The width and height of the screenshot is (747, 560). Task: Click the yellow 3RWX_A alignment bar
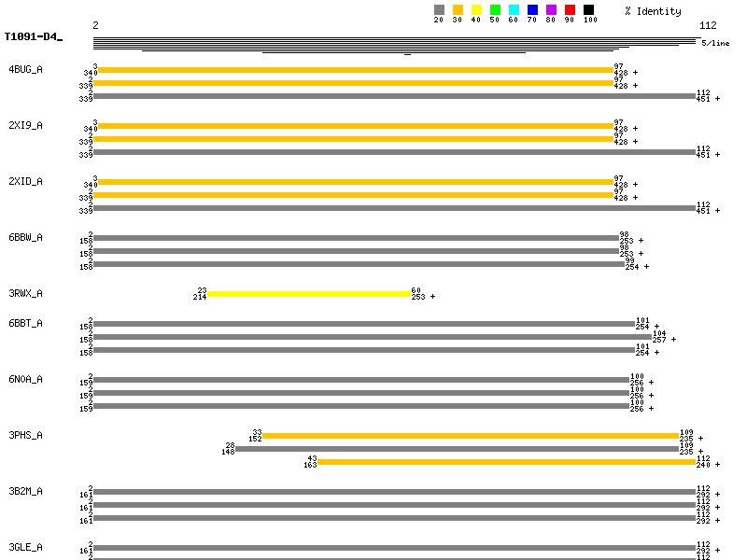tap(308, 294)
